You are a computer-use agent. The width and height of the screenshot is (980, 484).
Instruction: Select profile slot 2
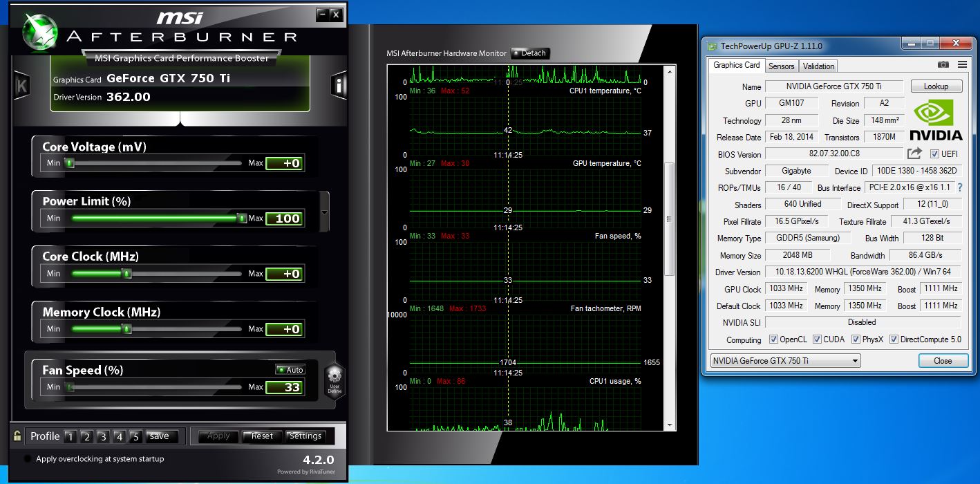coord(86,436)
